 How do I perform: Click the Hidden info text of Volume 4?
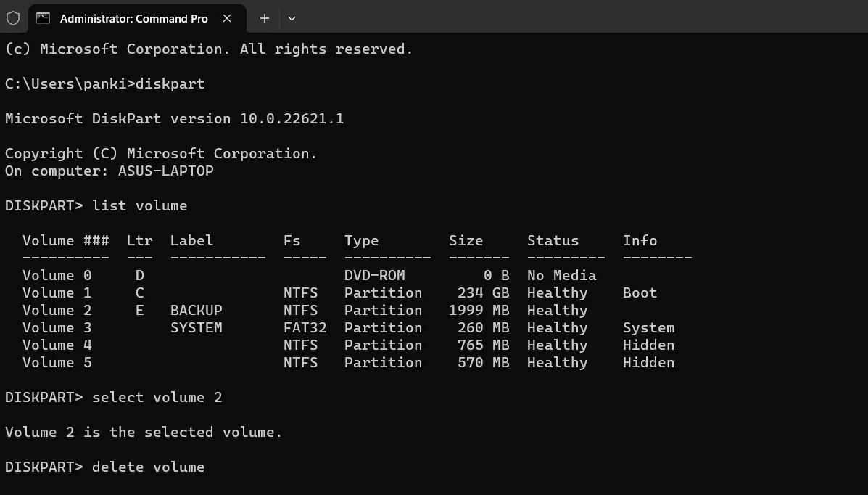[648, 345]
